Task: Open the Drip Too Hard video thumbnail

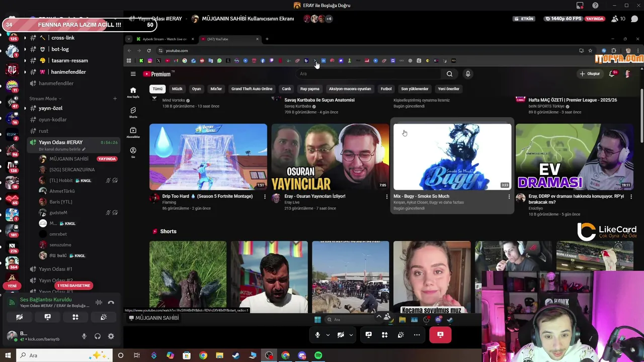Action: tap(208, 157)
